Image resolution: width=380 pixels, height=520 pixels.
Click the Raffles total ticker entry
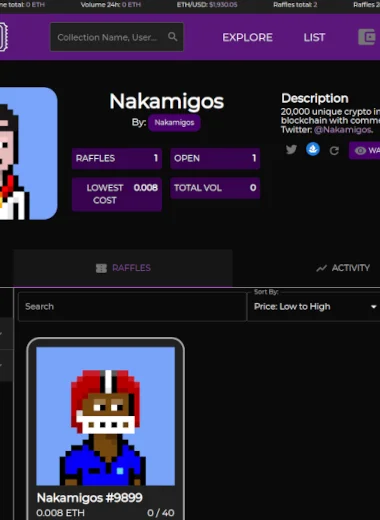pyautogui.click(x=295, y=5)
